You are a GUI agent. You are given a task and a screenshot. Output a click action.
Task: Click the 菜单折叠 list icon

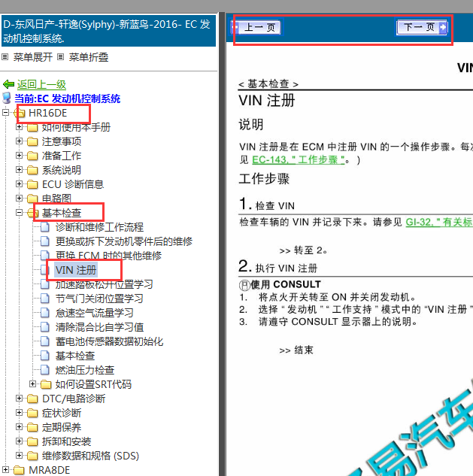61,56
